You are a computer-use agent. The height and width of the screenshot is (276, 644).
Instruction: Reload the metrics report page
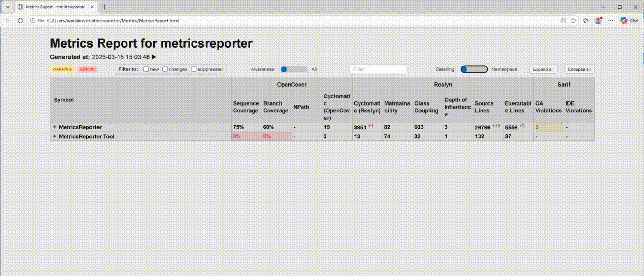click(x=20, y=21)
